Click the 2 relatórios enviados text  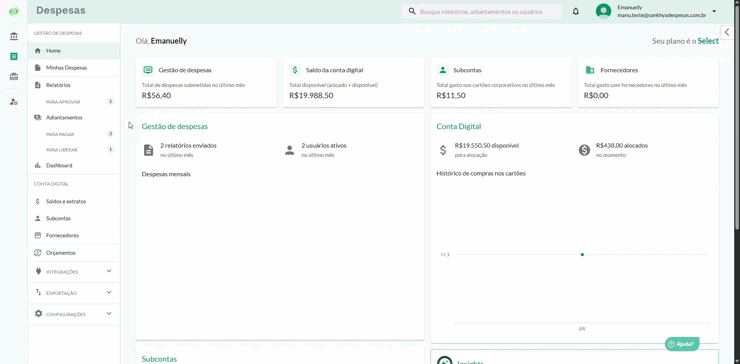click(x=188, y=145)
